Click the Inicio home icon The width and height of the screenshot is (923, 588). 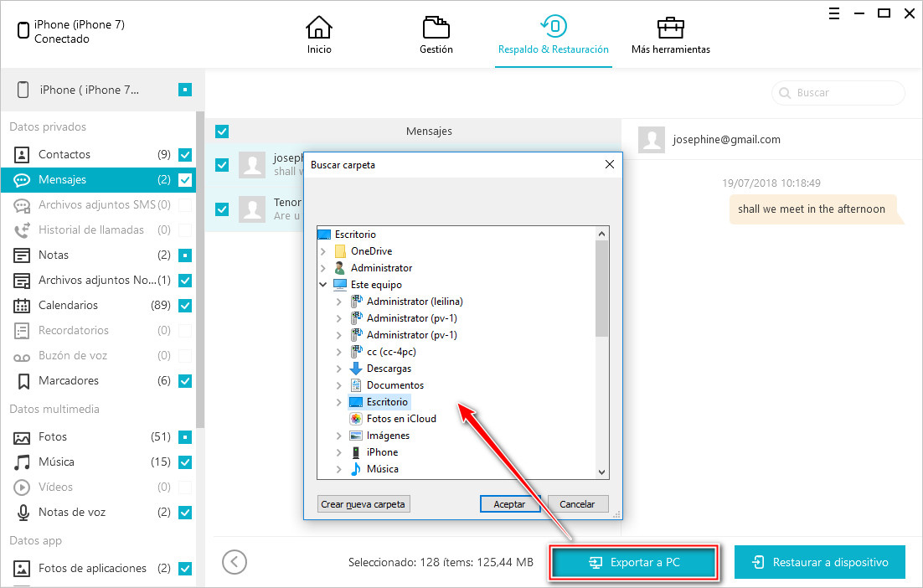(318, 28)
